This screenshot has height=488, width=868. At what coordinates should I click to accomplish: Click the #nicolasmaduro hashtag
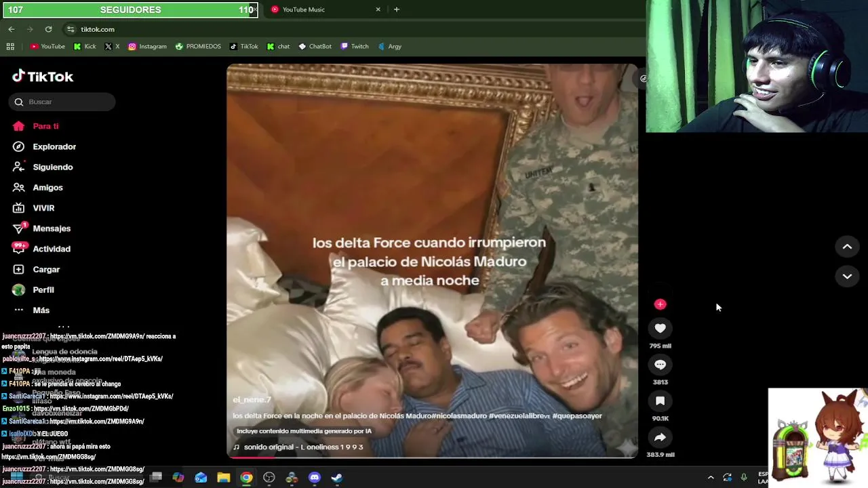458,415
